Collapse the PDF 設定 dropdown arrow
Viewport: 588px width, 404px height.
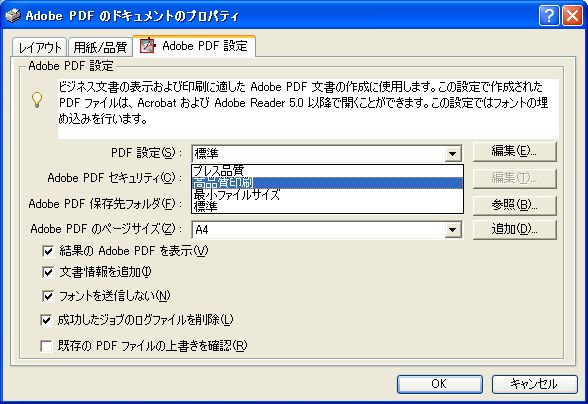452,153
